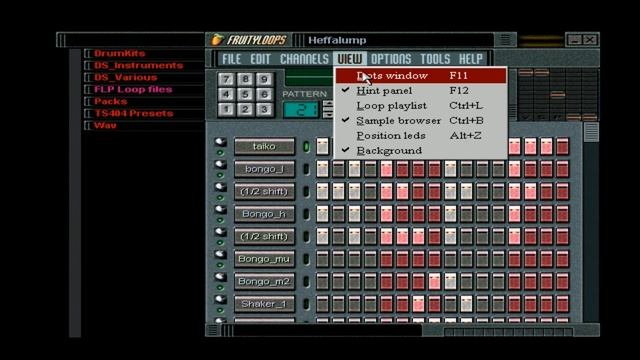
Task: Select Position leds menu entry
Action: 421,136
